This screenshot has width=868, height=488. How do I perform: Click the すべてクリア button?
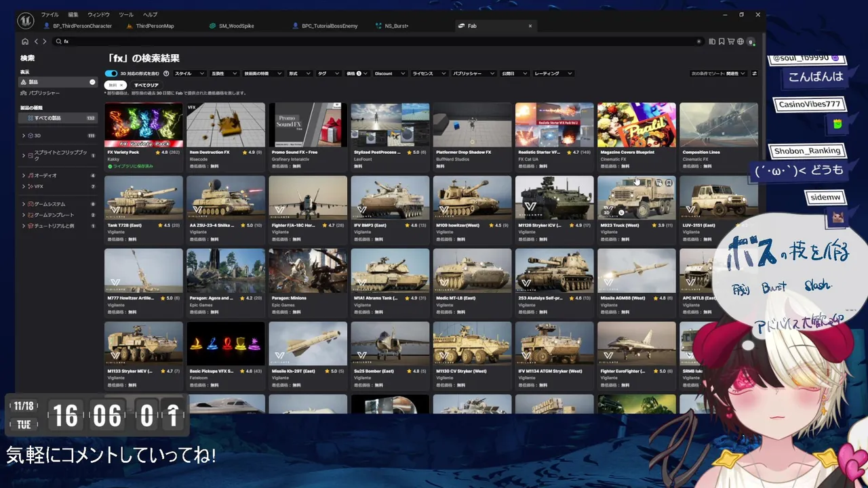point(146,85)
